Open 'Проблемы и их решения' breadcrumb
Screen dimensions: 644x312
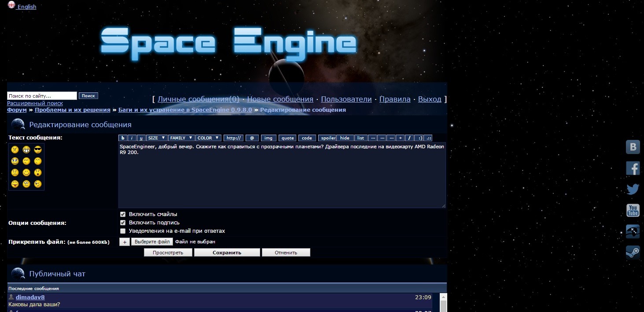pos(73,110)
